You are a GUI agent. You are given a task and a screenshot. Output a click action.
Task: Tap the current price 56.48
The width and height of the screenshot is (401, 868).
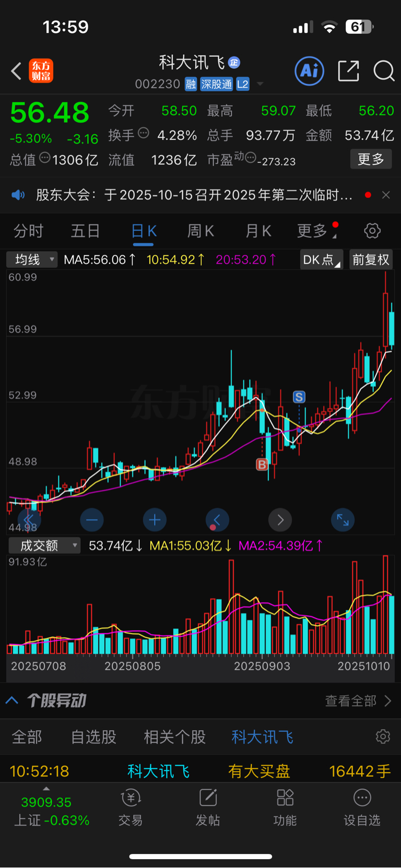click(50, 113)
